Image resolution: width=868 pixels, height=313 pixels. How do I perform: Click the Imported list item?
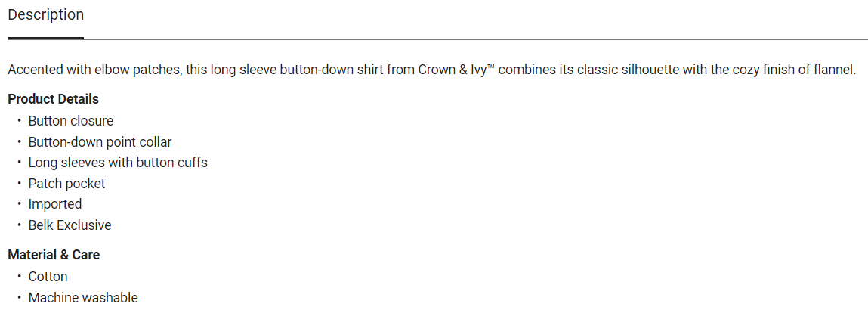(x=55, y=204)
